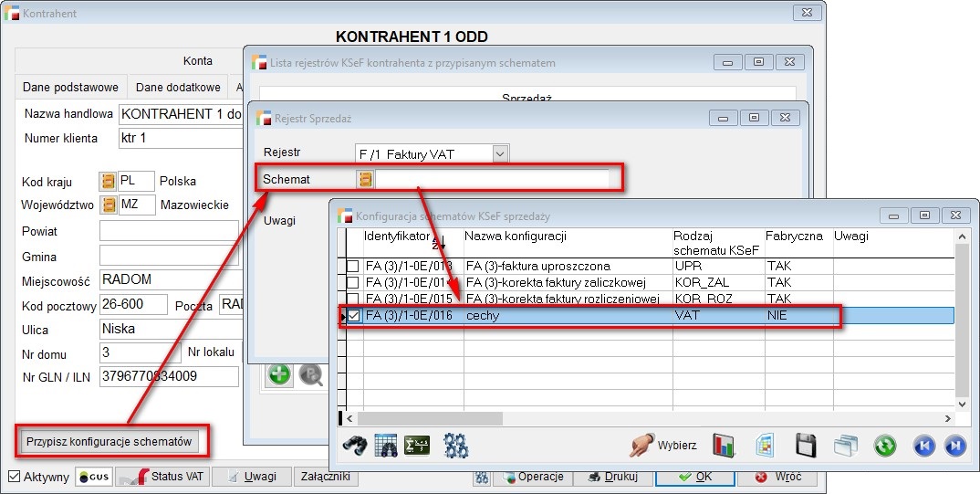Tick checkbox of FA (3)-faktura uproszczona row
The width and height of the screenshot is (980, 494).
(354, 266)
